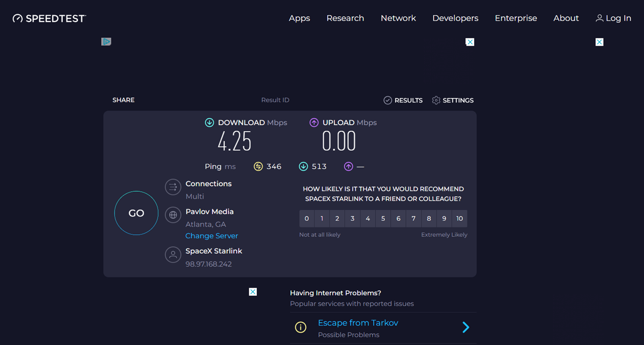
Task: Click the IP address 98.97.168.242
Action: pos(209,264)
